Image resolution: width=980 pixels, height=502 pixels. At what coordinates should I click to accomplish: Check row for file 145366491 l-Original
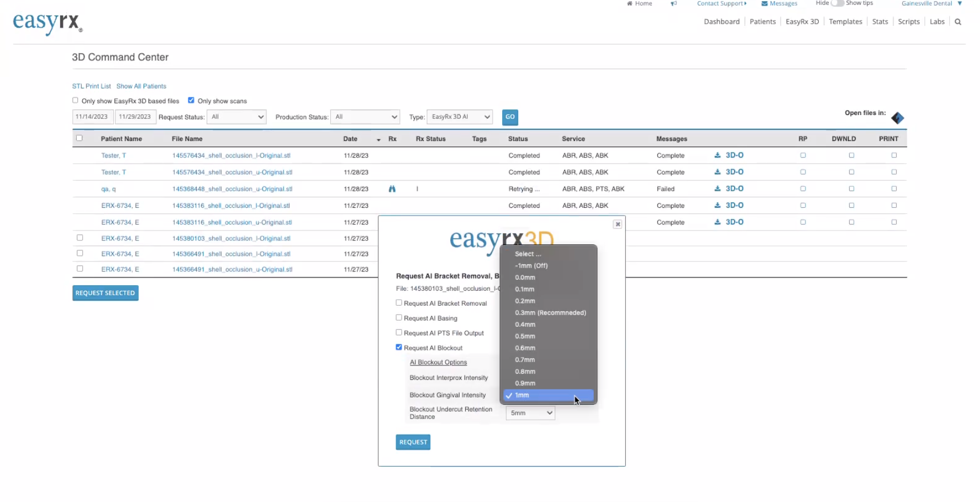point(80,253)
